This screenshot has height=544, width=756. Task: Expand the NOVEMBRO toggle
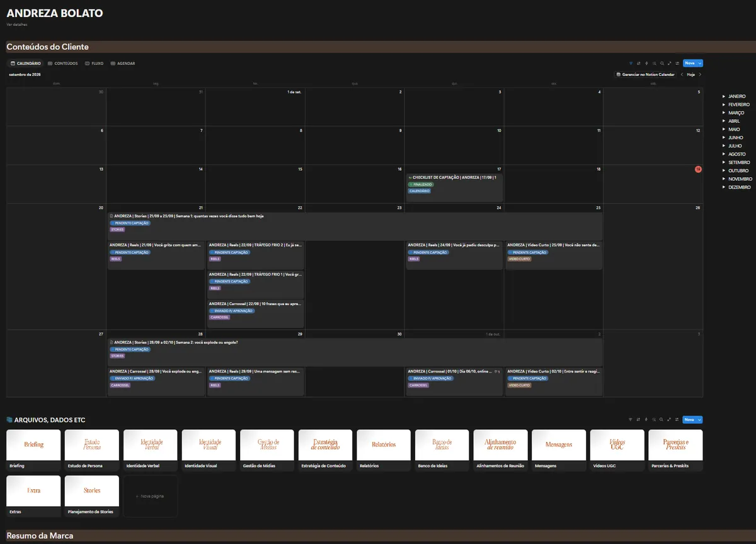723,179
